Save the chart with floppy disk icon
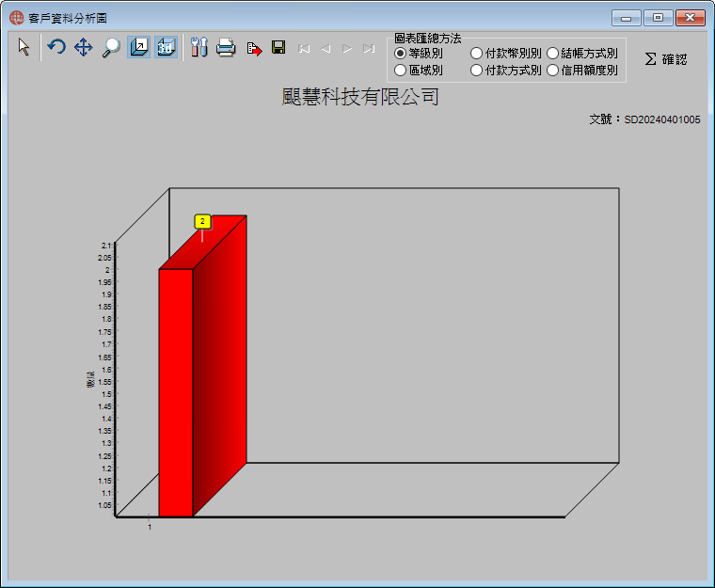Image resolution: width=715 pixels, height=588 pixels. tap(278, 47)
